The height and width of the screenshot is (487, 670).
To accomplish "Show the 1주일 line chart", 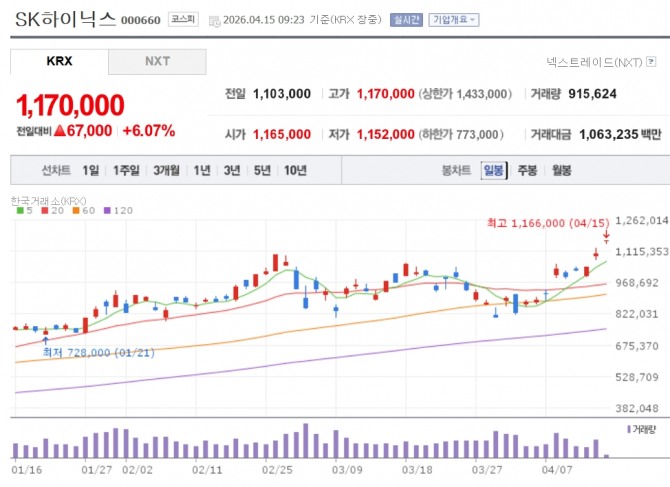I will [127, 170].
